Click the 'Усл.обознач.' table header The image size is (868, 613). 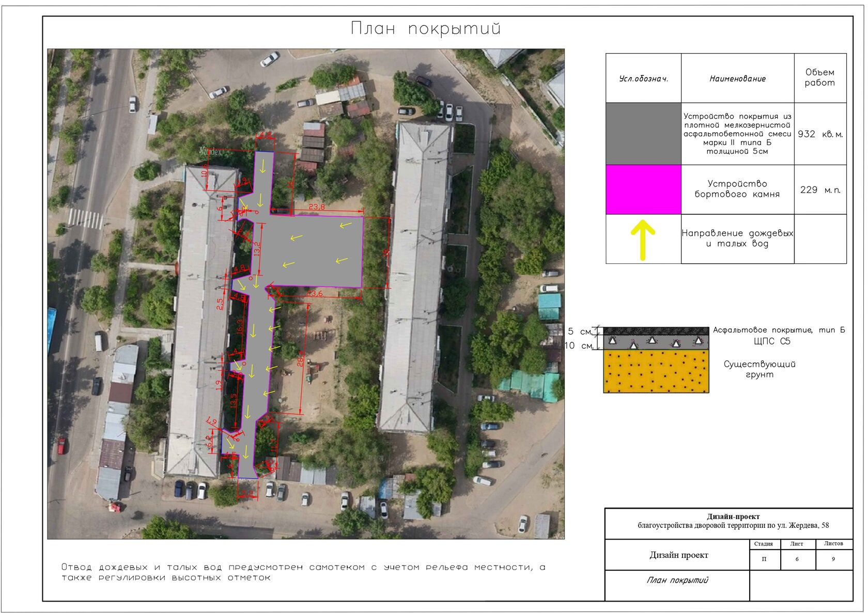tap(643, 79)
